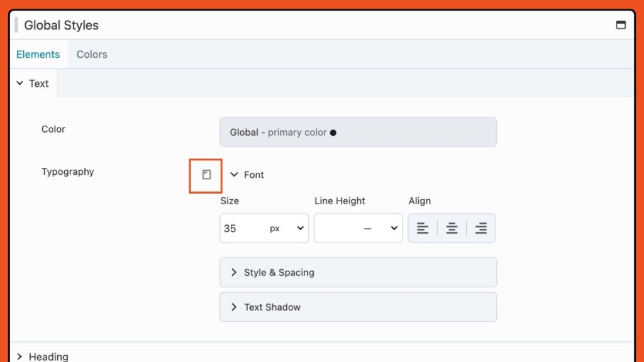644x362 pixels.
Task: Select the right text alignment icon
Action: [481, 228]
